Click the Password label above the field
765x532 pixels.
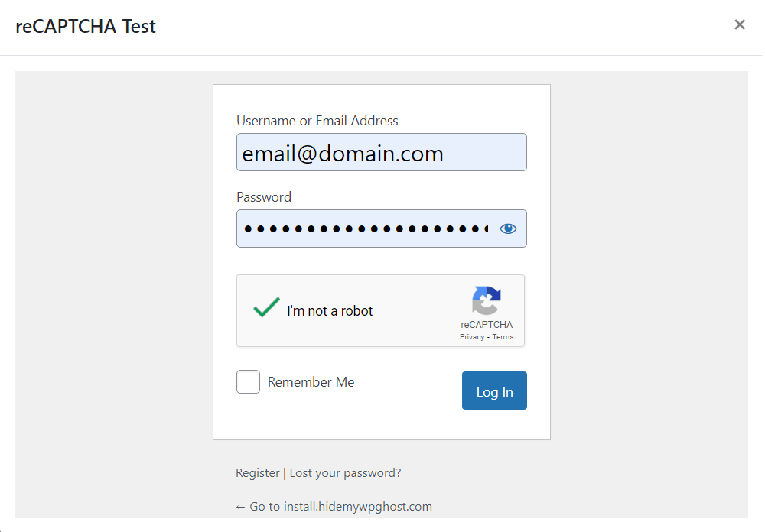264,197
